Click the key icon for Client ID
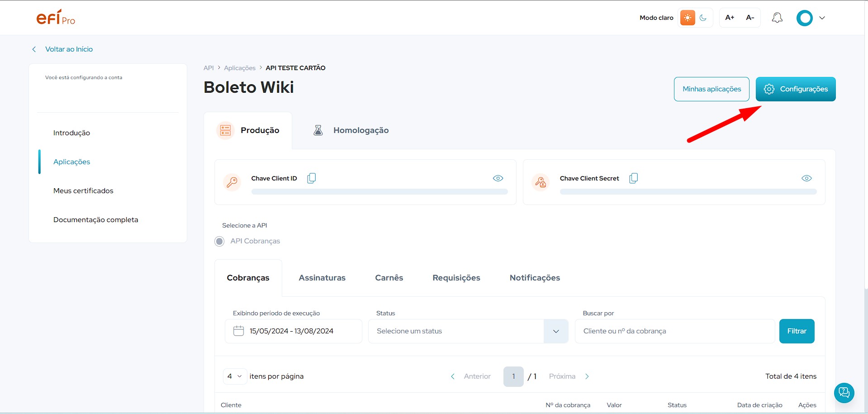Viewport: 868px width, 414px height. click(232, 182)
